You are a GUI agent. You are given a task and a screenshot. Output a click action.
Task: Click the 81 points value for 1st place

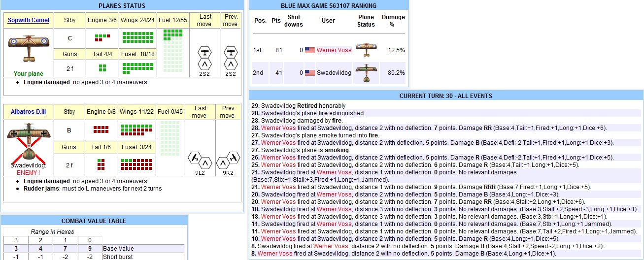278,50
